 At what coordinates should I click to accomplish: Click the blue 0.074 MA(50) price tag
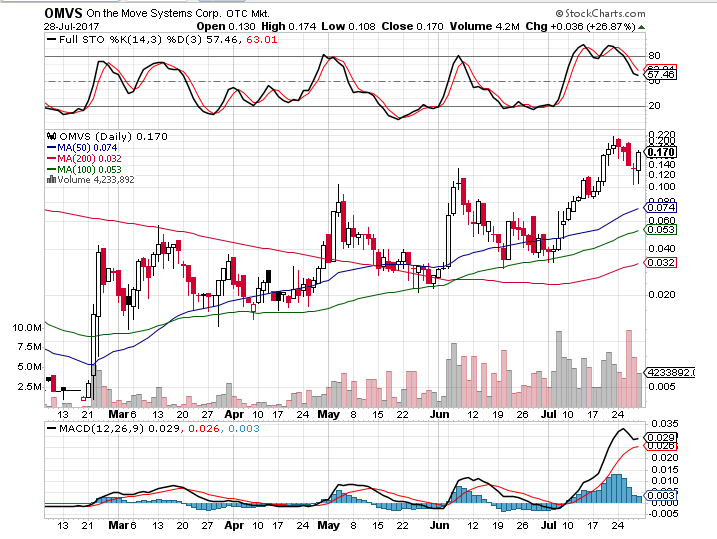pyautogui.click(x=661, y=208)
